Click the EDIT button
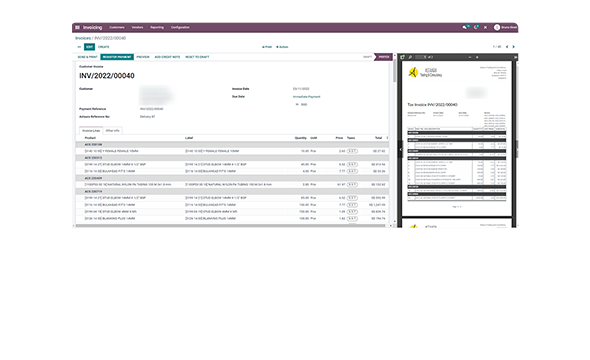 (90, 47)
